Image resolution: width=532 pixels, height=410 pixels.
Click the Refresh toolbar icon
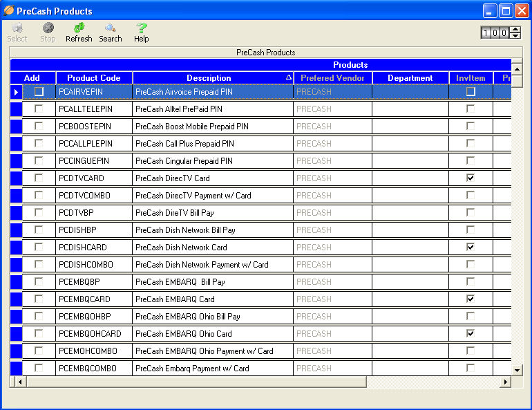tap(79, 32)
